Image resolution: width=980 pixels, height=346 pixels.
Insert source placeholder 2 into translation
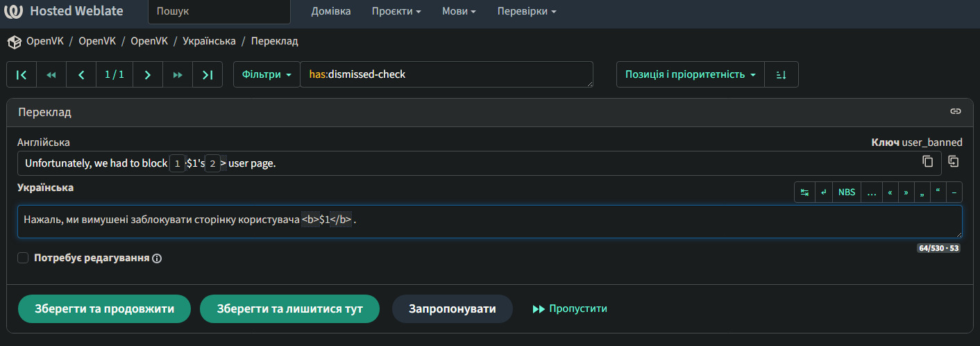(x=212, y=163)
